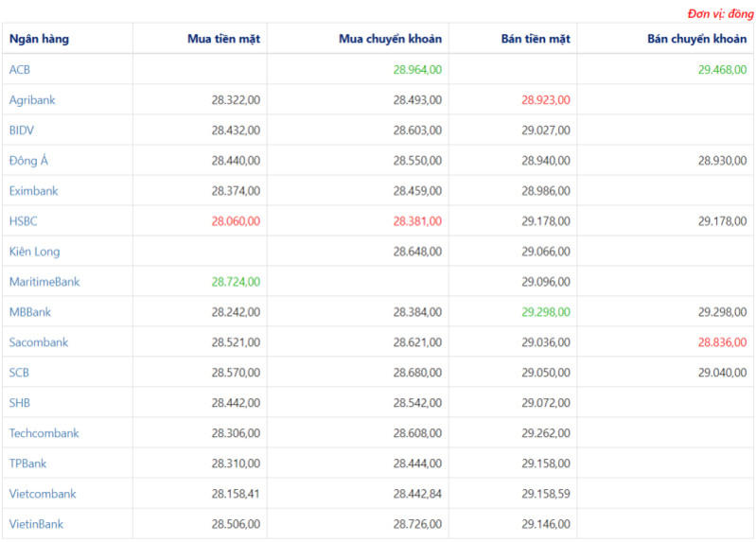
Task: Click the red 28.060,00 HSBC value
Action: pyautogui.click(x=236, y=221)
